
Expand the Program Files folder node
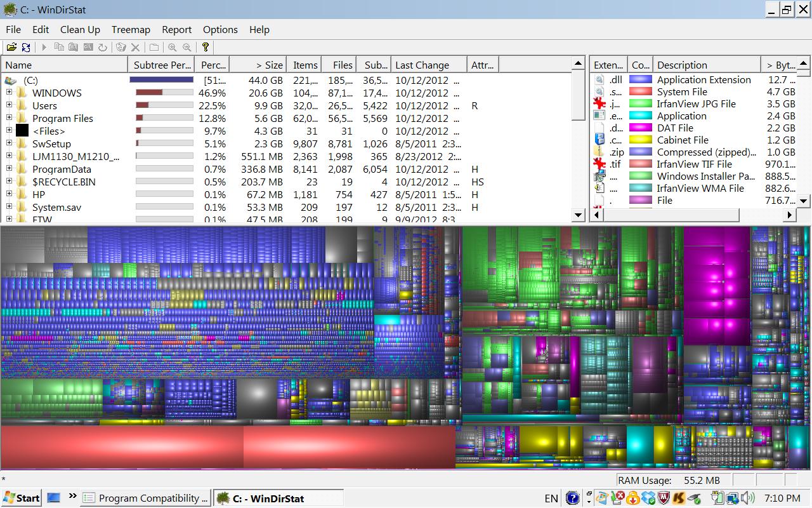point(9,118)
